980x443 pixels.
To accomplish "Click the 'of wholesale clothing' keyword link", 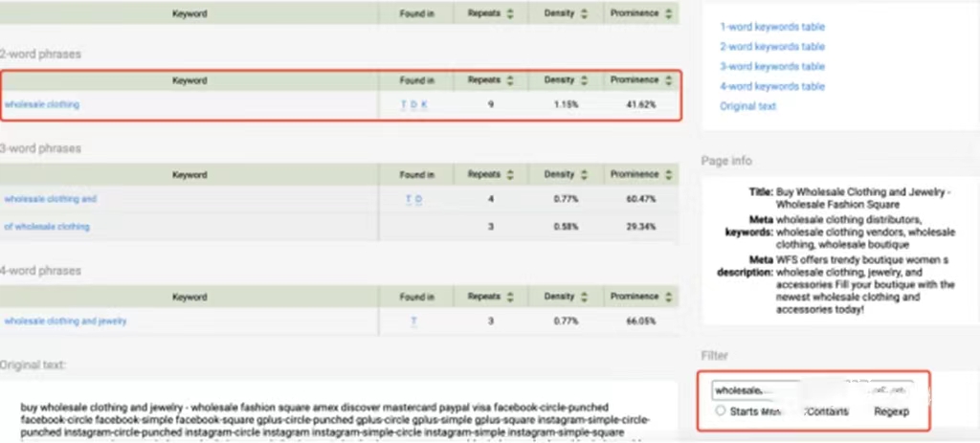I will pyautogui.click(x=47, y=227).
